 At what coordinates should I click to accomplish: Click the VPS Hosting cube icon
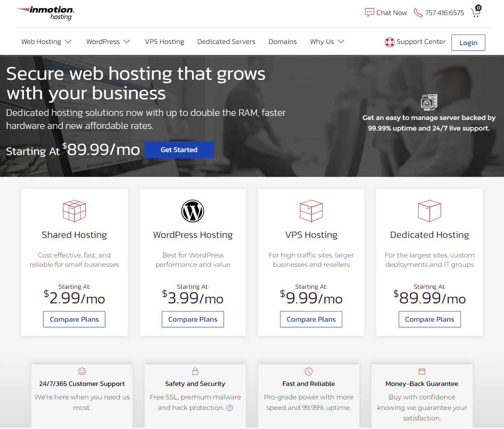[x=311, y=211]
